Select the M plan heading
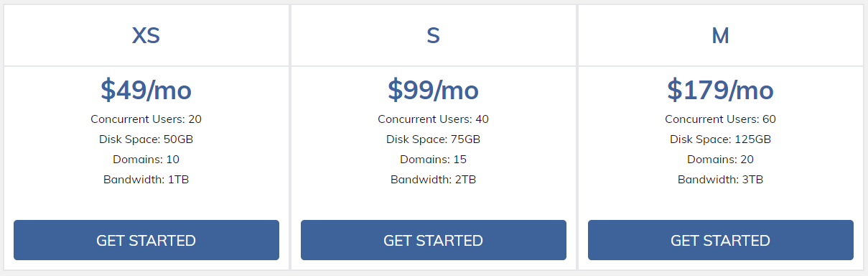The width and height of the screenshot is (868, 276). 720,36
